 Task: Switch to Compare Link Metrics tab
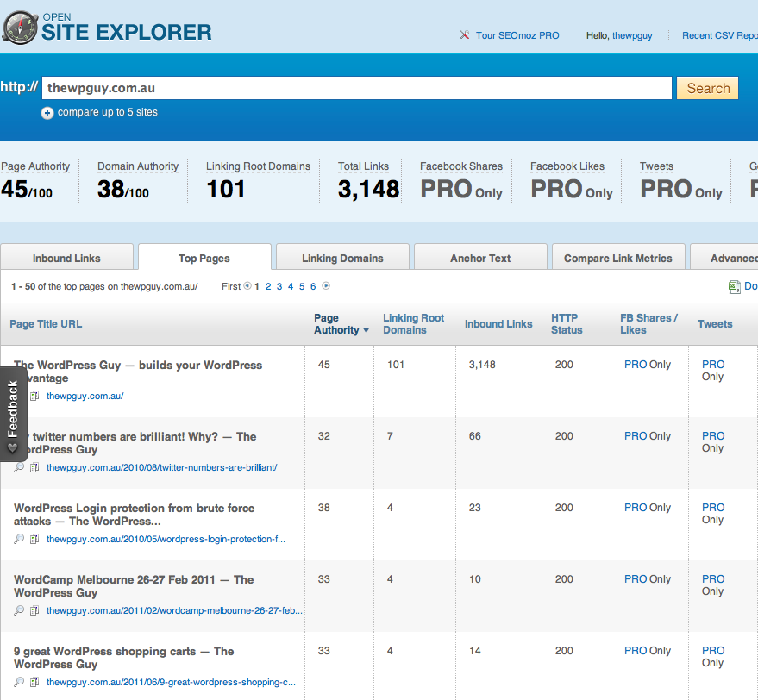(x=618, y=258)
